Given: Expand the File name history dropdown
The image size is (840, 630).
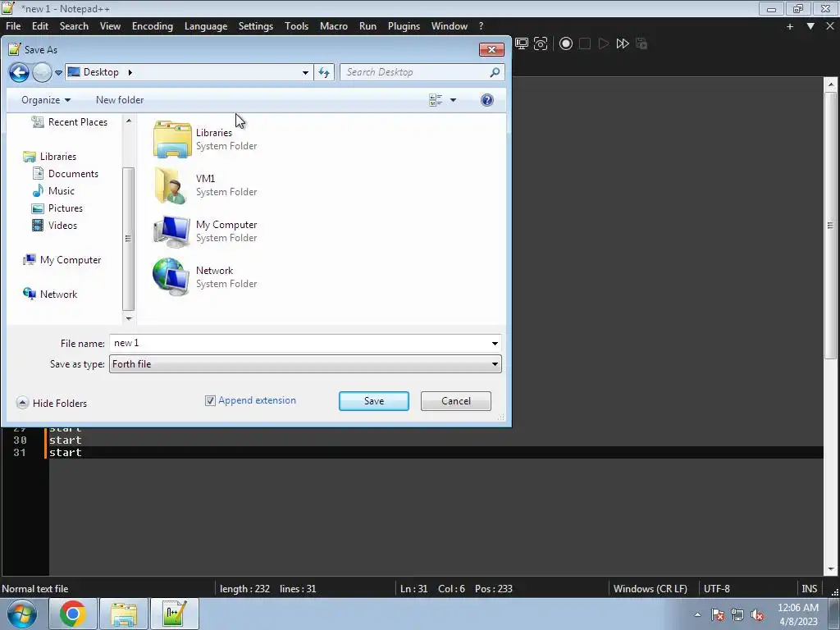Looking at the screenshot, I should point(495,344).
